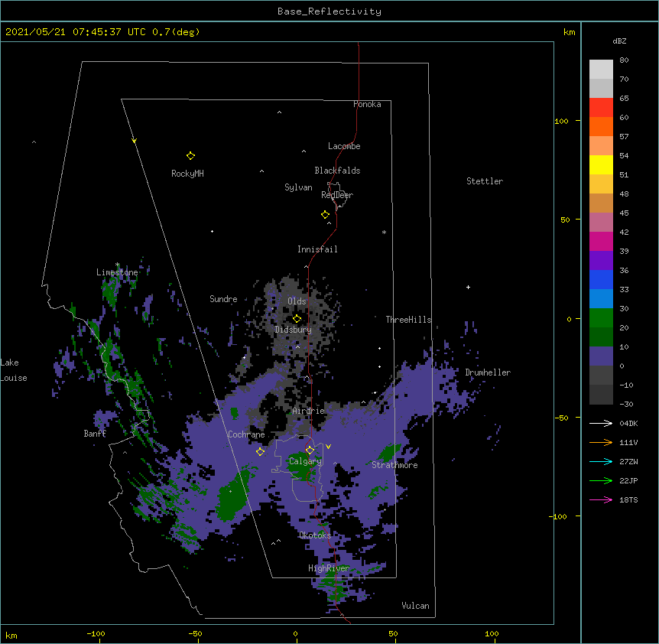Click the Airdrie city label
The height and width of the screenshot is (644, 659).
click(x=309, y=411)
